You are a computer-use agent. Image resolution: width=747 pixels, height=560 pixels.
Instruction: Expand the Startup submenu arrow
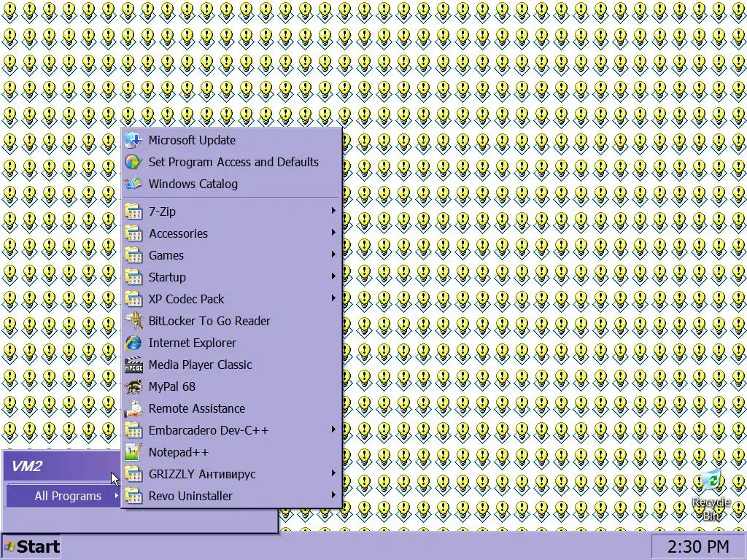[333, 276]
